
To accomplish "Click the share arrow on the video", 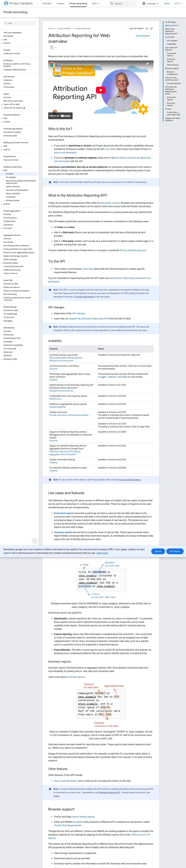I will coord(147,64).
